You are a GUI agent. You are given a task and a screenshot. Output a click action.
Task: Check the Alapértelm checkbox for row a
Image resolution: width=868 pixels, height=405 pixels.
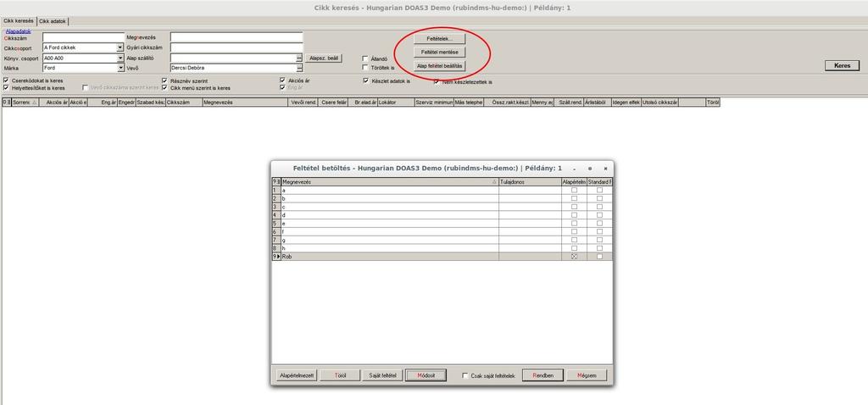point(574,190)
